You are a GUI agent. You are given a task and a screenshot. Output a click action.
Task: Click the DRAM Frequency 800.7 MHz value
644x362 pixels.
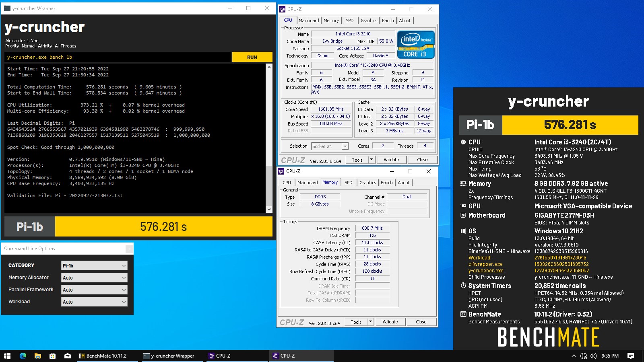(x=372, y=228)
